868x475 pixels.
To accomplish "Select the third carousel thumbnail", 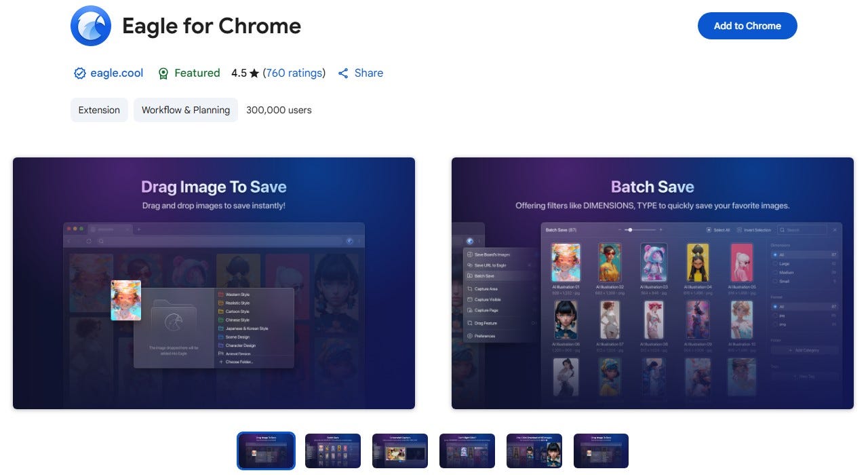I will (x=400, y=451).
